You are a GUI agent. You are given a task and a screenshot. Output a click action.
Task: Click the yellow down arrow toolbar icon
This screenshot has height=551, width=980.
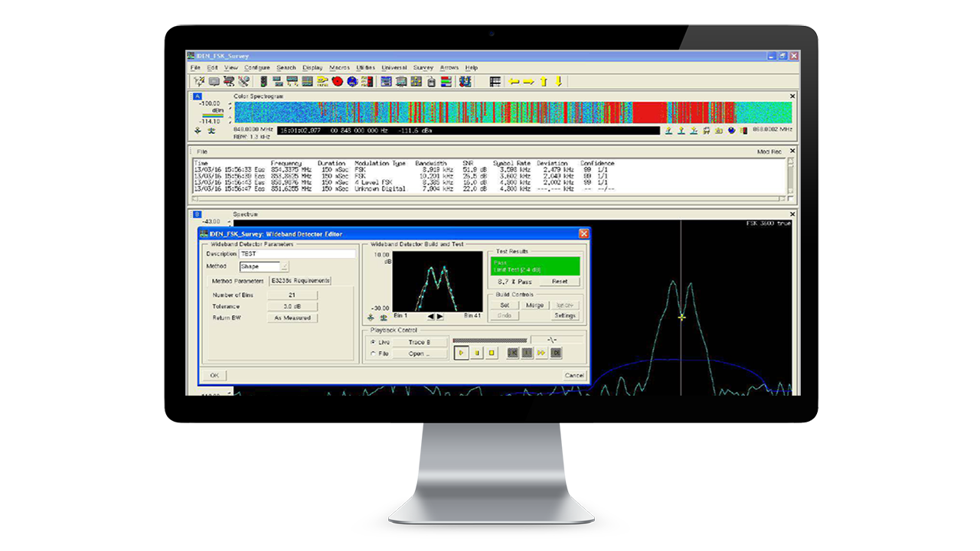[557, 81]
